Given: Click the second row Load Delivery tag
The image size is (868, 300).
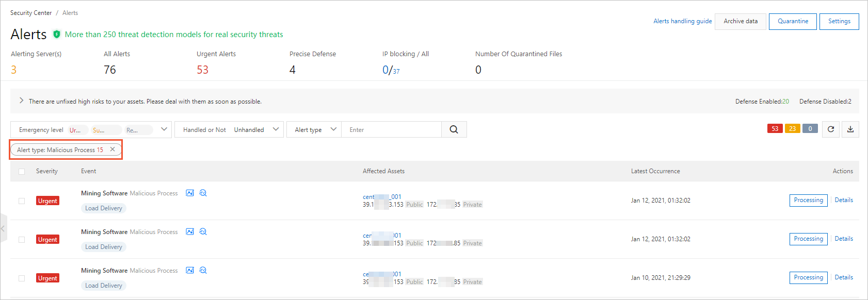Looking at the screenshot, I should click(x=104, y=247).
